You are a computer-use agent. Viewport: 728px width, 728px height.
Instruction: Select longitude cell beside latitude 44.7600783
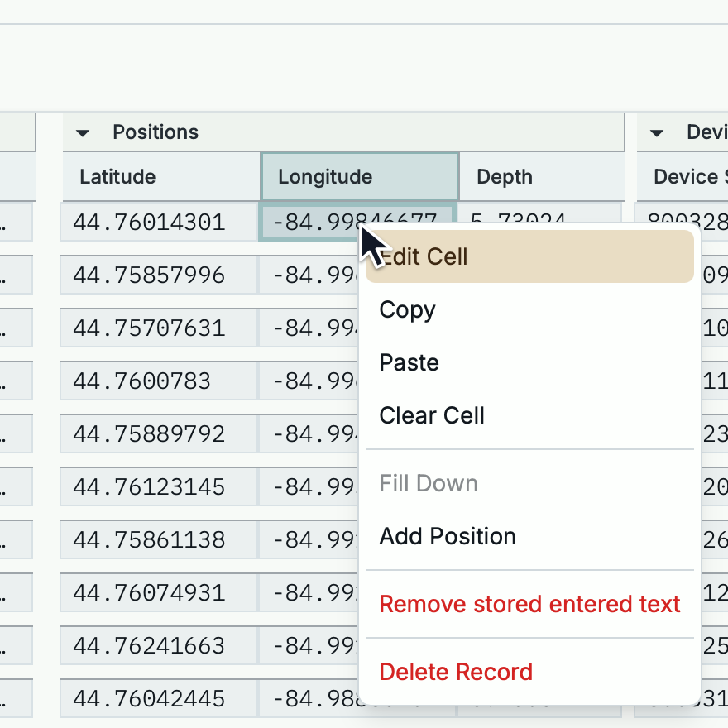(309, 381)
